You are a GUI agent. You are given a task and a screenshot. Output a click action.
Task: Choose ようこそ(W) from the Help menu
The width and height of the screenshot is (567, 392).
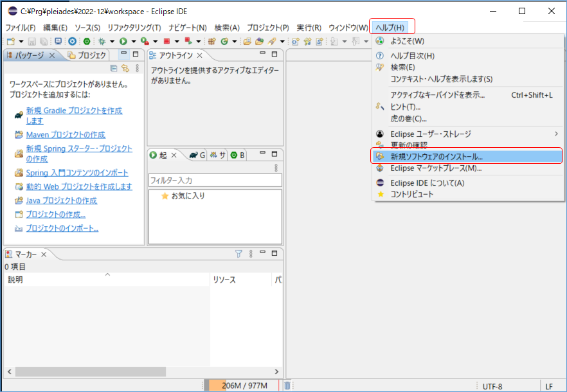click(x=468, y=41)
